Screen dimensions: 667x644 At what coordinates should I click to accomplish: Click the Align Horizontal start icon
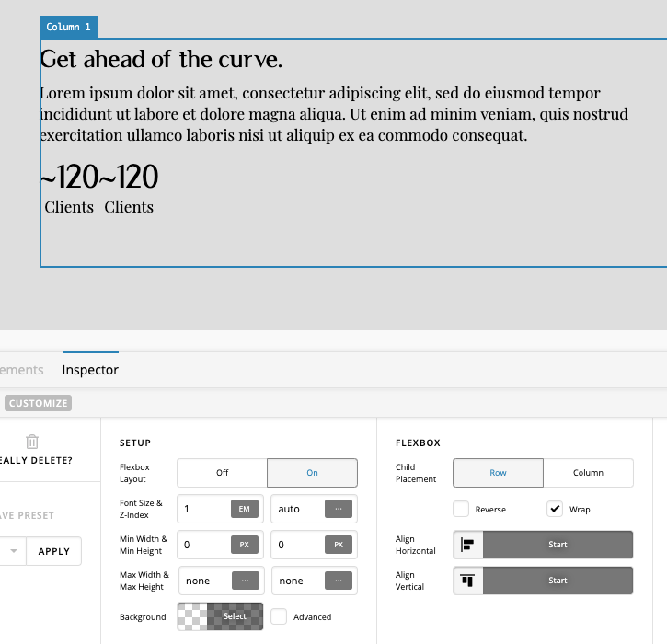click(467, 545)
